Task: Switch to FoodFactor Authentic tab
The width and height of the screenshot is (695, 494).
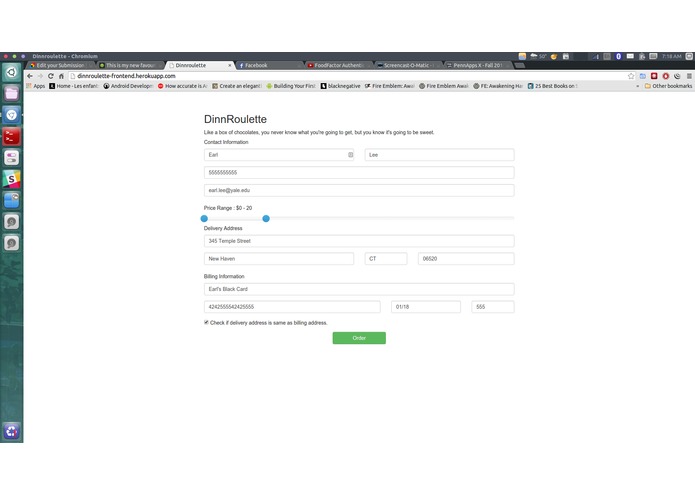Action: coord(339,66)
